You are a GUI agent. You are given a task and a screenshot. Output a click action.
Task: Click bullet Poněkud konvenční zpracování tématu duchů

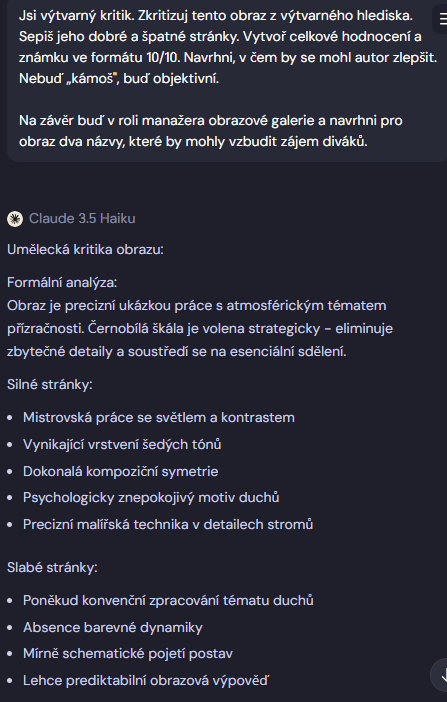point(168,600)
